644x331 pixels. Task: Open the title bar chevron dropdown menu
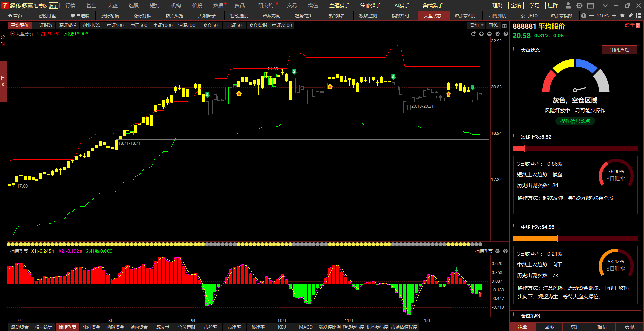click(x=605, y=6)
